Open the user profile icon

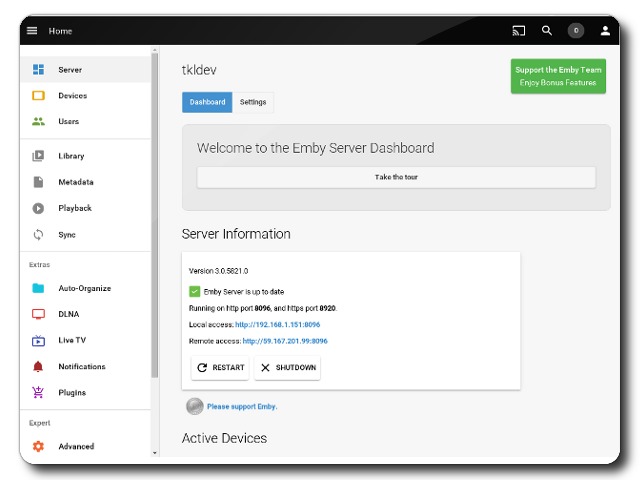(x=605, y=31)
